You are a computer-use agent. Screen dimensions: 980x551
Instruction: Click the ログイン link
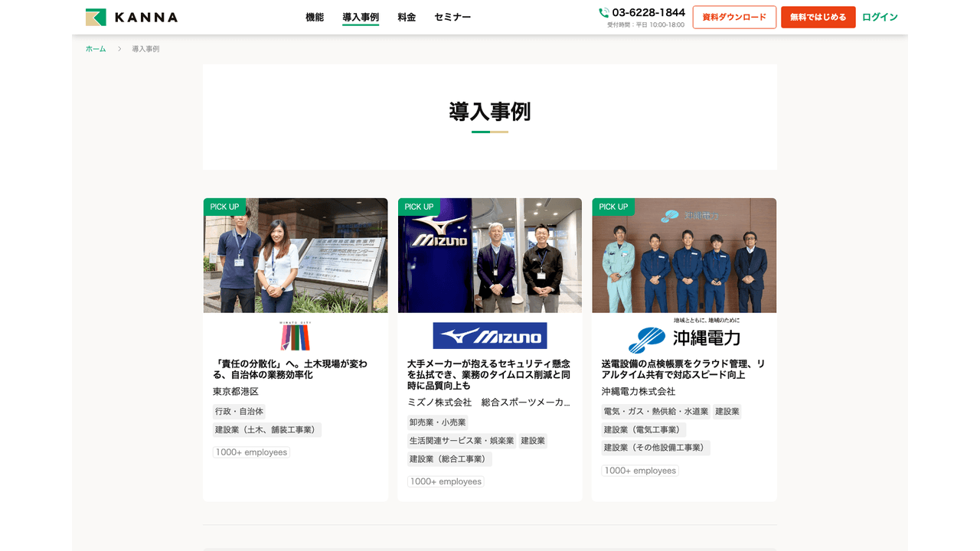(880, 17)
